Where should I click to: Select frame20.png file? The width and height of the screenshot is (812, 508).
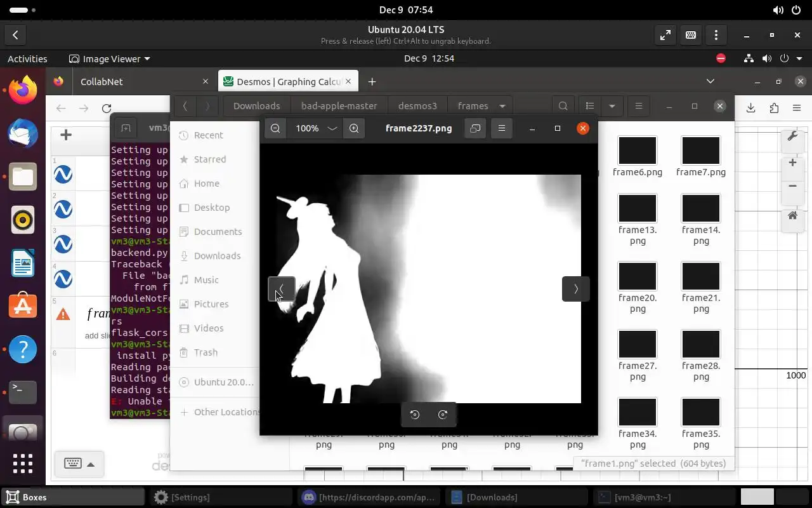click(x=637, y=287)
